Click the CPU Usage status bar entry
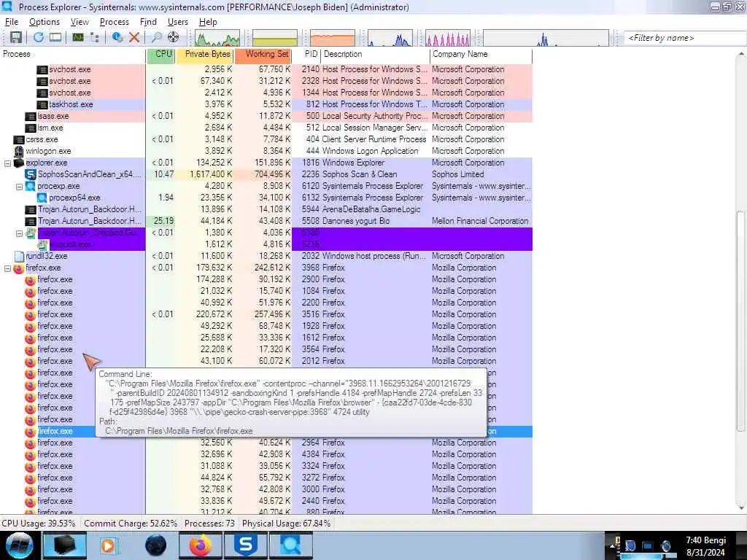The image size is (747, 560). (39, 524)
